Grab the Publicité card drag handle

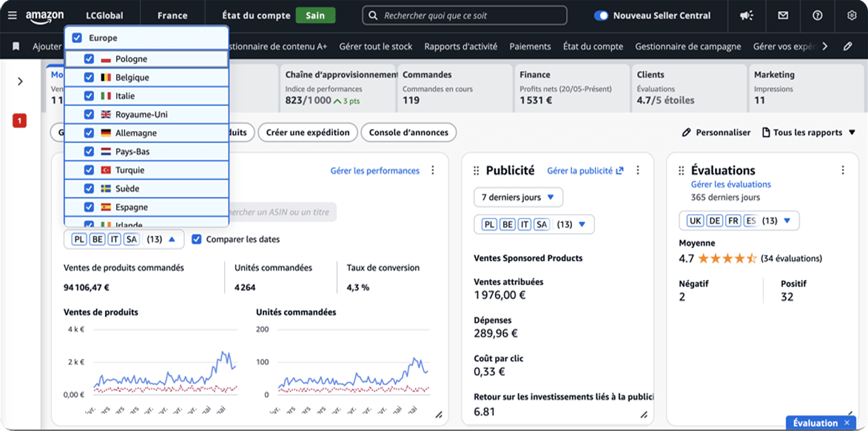477,170
